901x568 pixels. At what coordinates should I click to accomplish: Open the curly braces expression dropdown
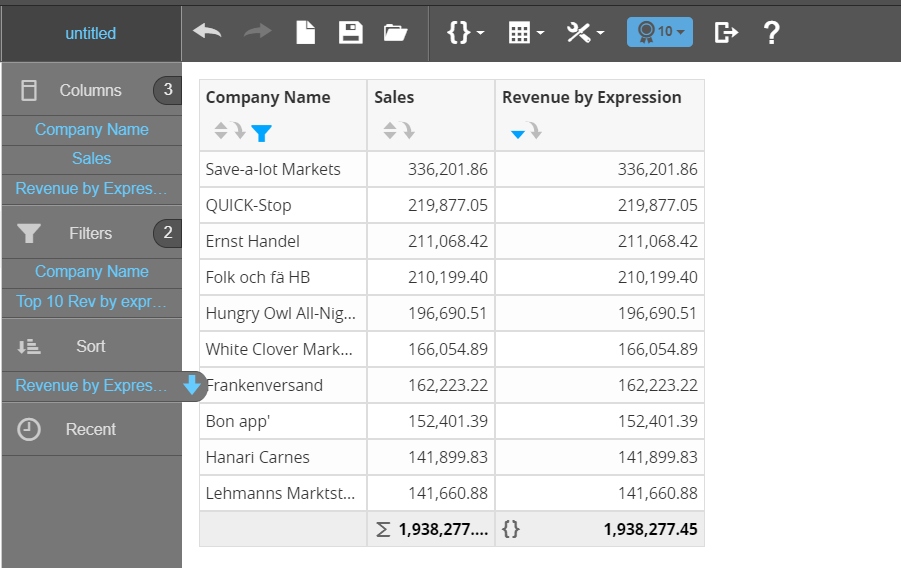click(x=465, y=32)
